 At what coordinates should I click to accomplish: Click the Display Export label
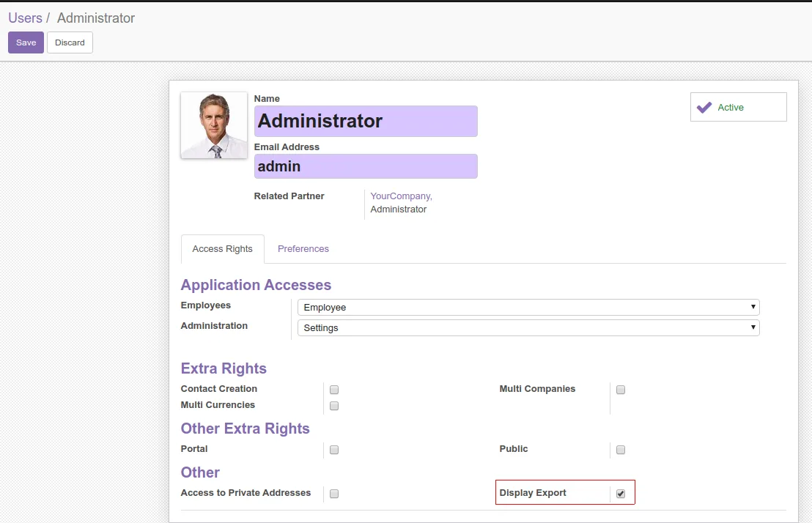click(533, 493)
